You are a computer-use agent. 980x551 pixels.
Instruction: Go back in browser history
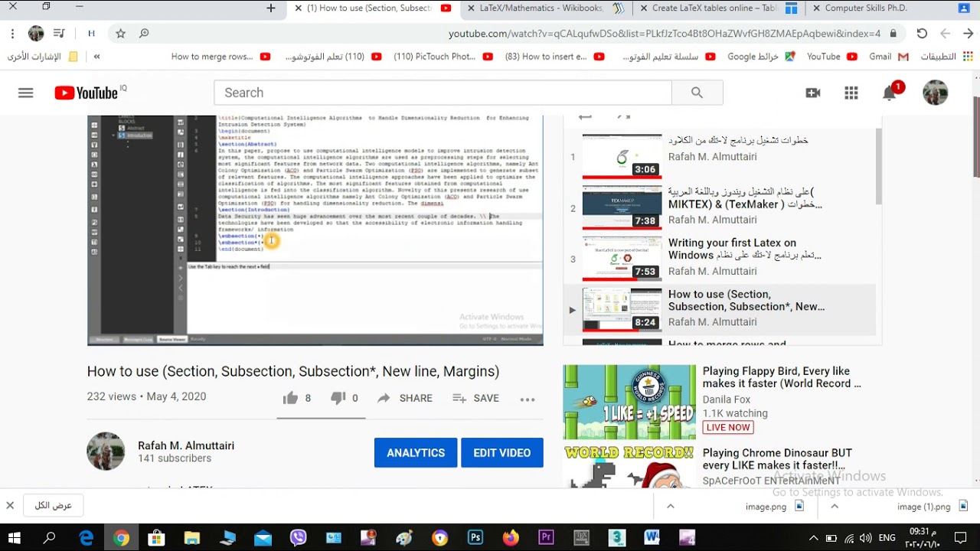(968, 34)
